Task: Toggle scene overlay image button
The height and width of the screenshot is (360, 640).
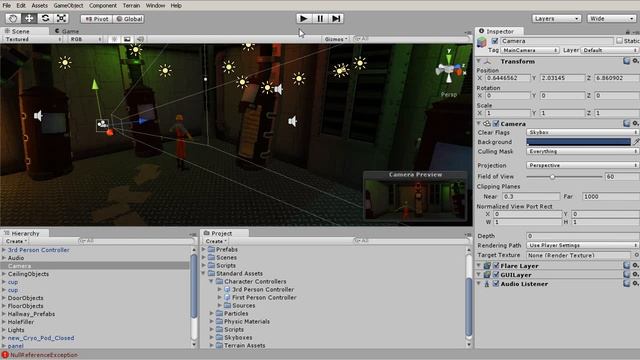Action: [127, 39]
